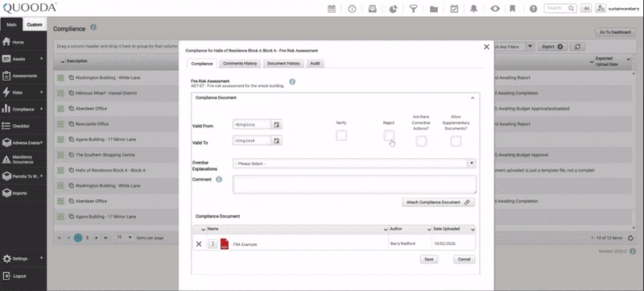The image size is (644, 291).
Task: Open the three-dot menu for FRA Example
Action: pyautogui.click(x=213, y=244)
